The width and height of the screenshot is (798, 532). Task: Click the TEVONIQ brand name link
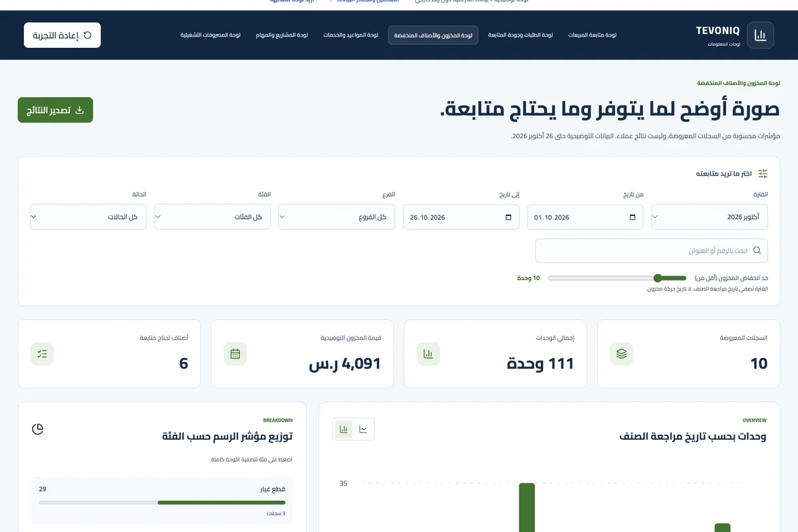[718, 31]
